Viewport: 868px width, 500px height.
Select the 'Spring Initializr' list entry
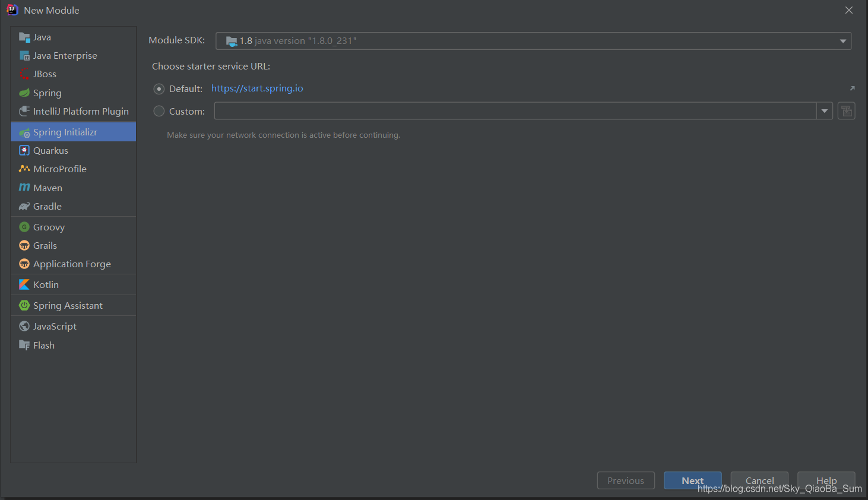74,132
